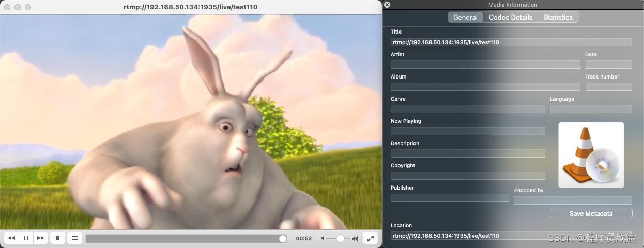This screenshot has width=644, height=248.
Task: Close the Media Information window
Action: 387,5
